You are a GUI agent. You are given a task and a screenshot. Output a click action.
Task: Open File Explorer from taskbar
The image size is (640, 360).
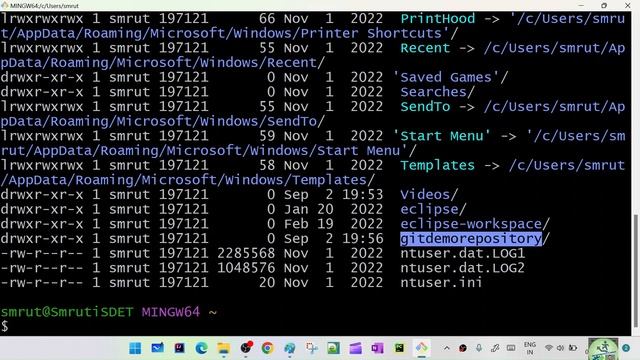(x=223, y=348)
